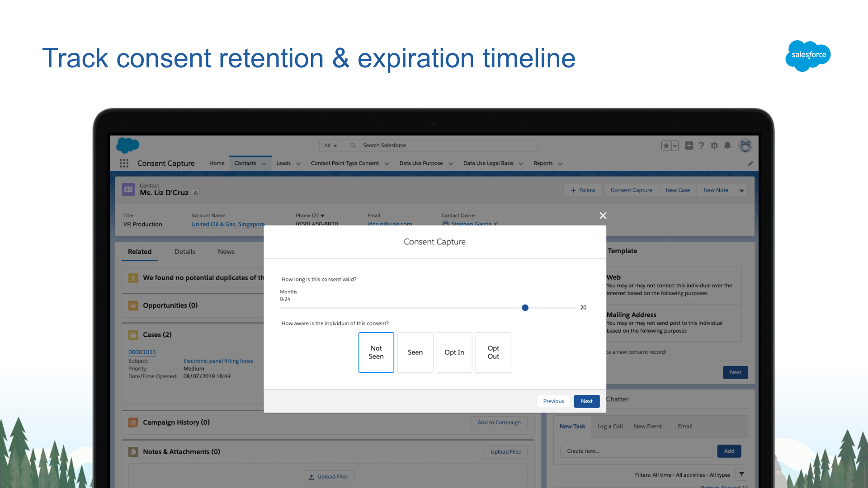Viewport: 868px width, 488px height.
Task: Choose the Opt In consent option
Action: coord(454,352)
